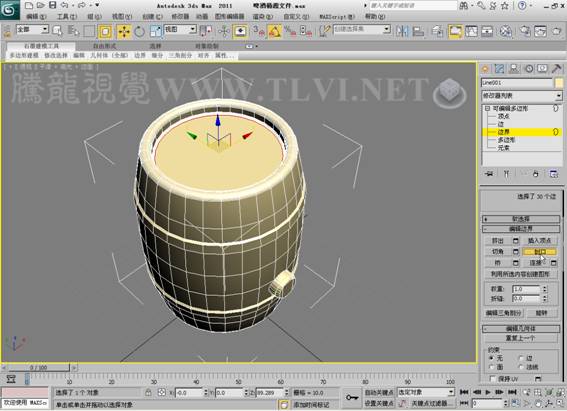Click the 封口 cap button

pyautogui.click(x=540, y=252)
